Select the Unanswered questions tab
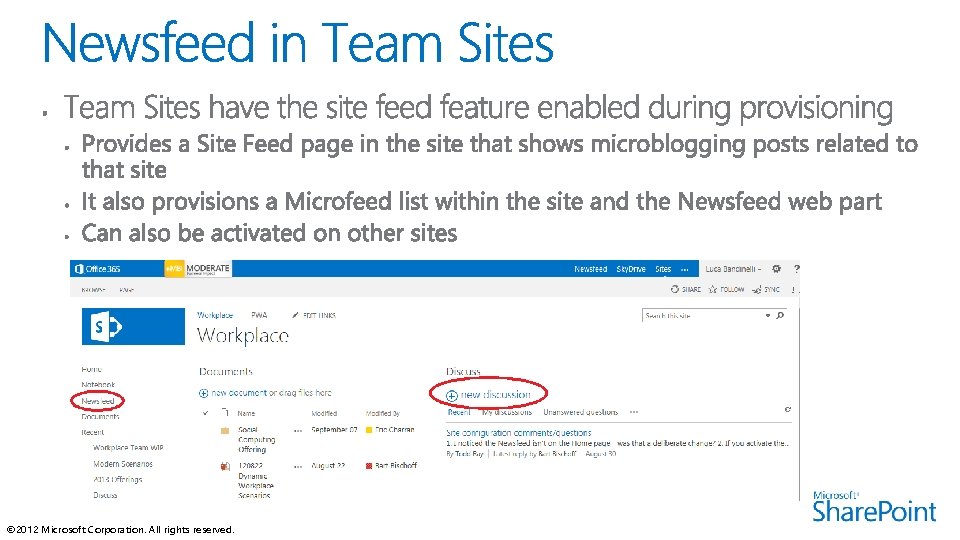 pyautogui.click(x=580, y=412)
